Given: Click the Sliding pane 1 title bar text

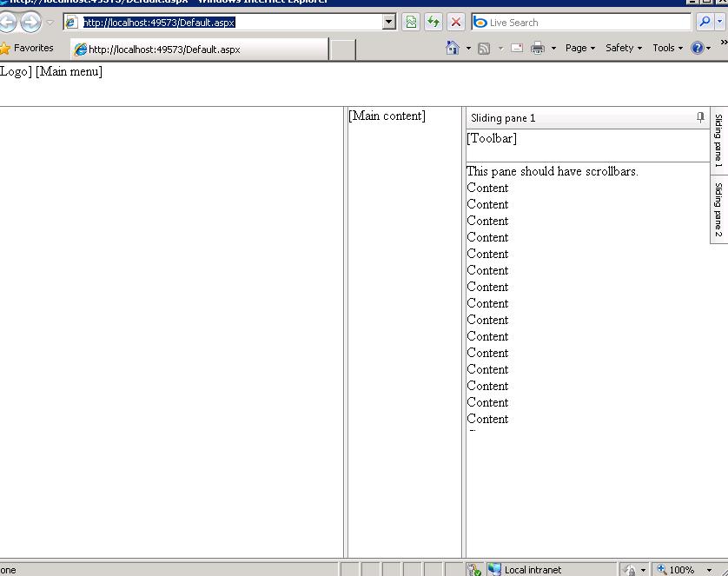Looking at the screenshot, I should [503, 118].
